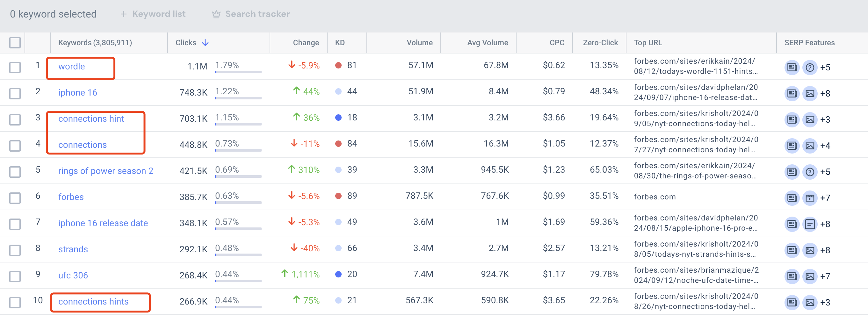Sort by the Zero-Click column header
868x316 pixels.
[x=600, y=43]
